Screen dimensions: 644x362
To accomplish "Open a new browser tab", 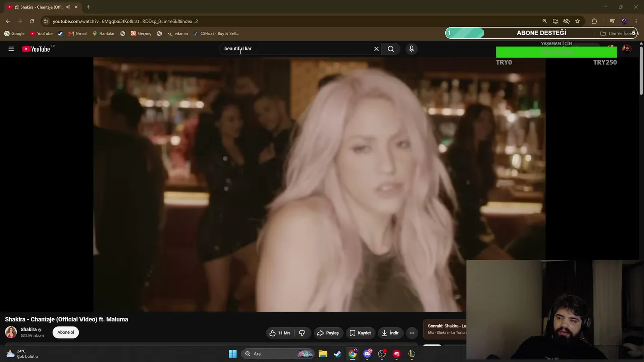I will (89, 7).
